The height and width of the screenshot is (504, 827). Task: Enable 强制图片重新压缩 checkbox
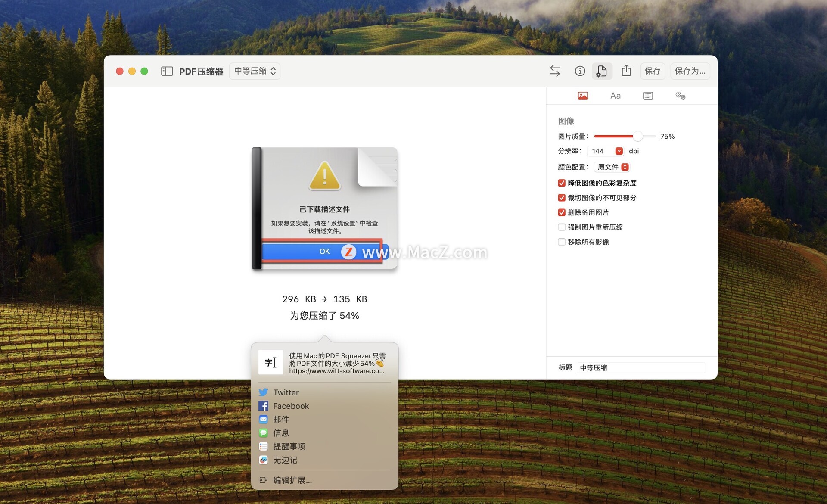pyautogui.click(x=562, y=227)
